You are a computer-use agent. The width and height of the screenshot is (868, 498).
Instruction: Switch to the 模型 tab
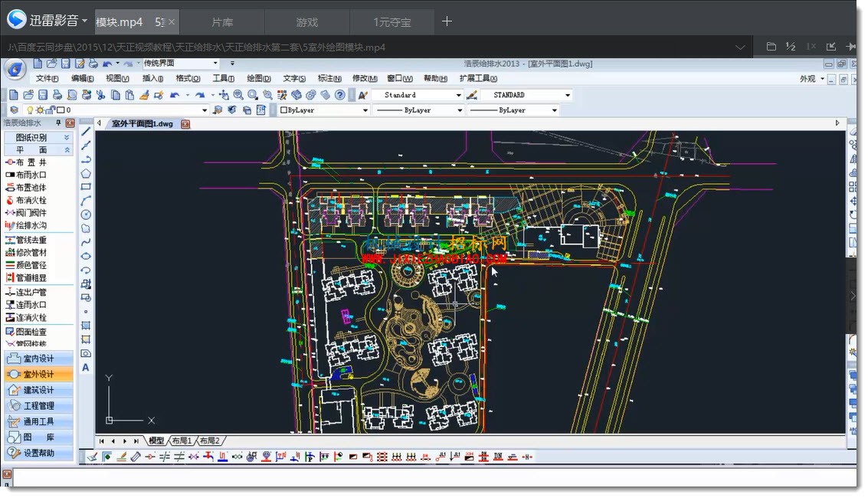pos(156,441)
